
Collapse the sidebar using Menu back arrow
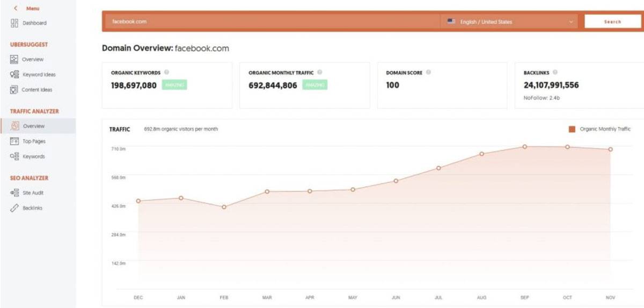pos(16,9)
